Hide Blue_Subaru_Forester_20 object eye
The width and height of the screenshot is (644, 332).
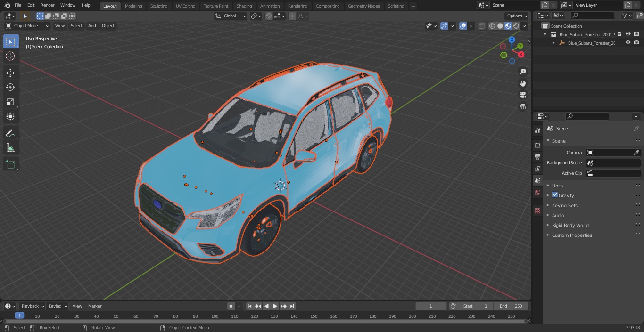tap(628, 42)
